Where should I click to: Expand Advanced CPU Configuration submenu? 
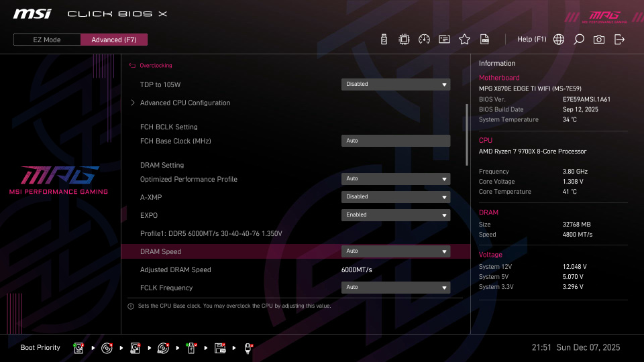(185, 103)
